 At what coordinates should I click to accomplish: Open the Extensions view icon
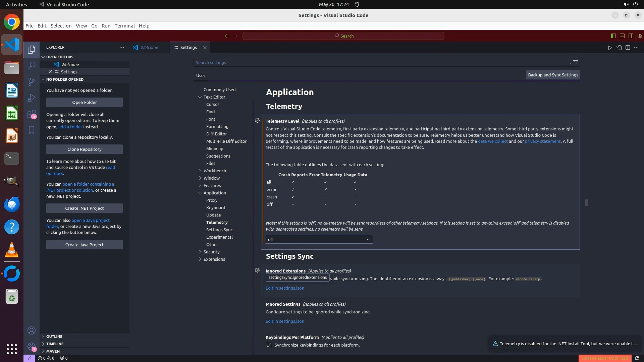pyautogui.click(x=32, y=114)
